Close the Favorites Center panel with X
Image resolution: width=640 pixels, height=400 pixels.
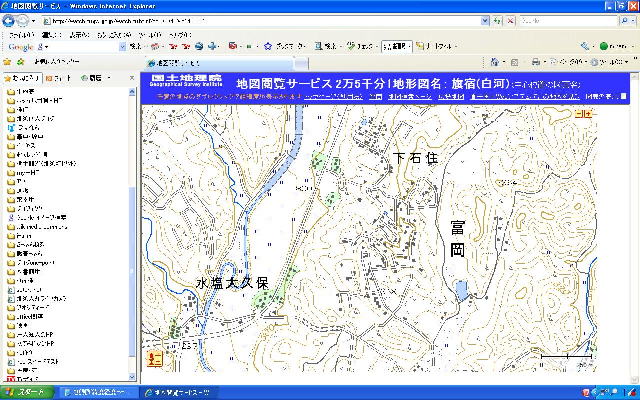pos(132,78)
